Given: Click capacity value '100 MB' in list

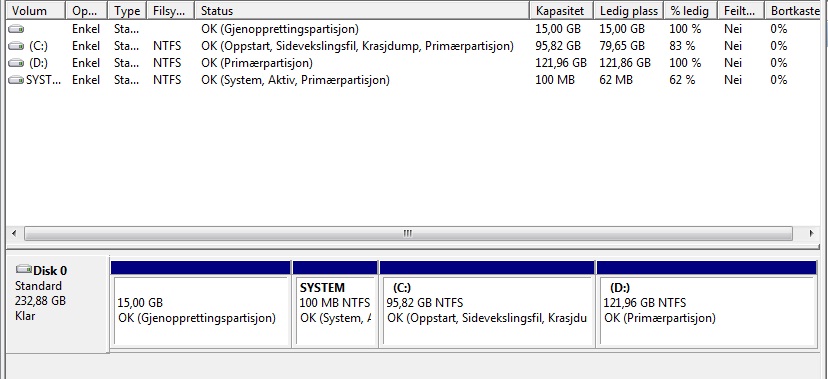Looking at the screenshot, I should click(555, 80).
